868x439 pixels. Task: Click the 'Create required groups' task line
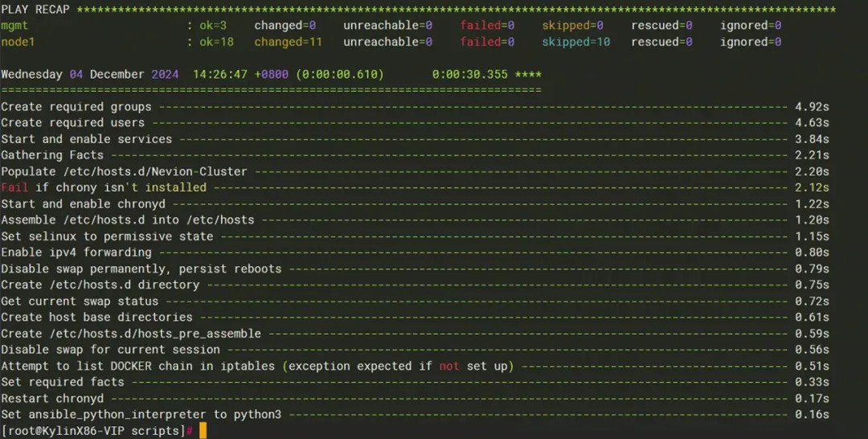click(415, 106)
